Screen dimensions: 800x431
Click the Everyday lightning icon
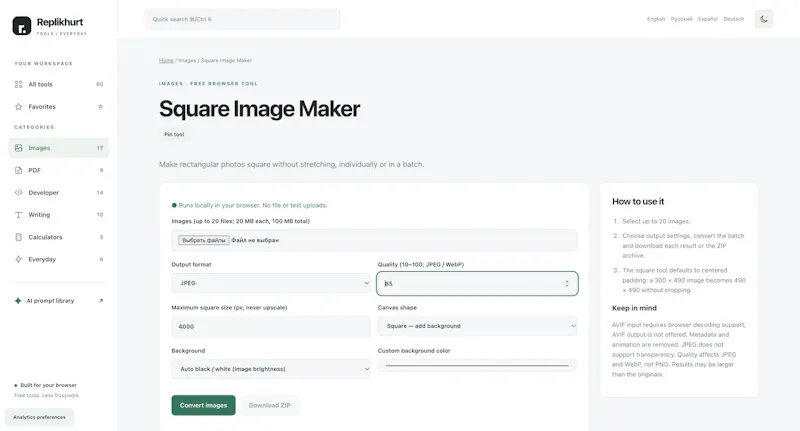(x=18, y=259)
